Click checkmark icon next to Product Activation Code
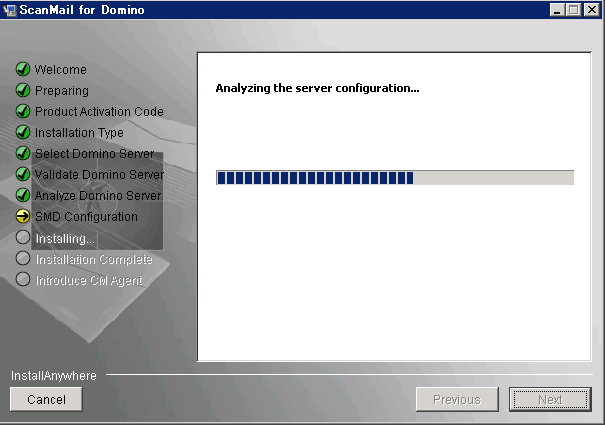 [x=23, y=112]
